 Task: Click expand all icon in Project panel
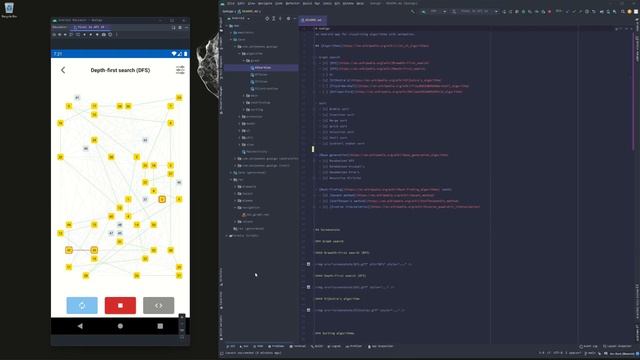(x=273, y=18)
